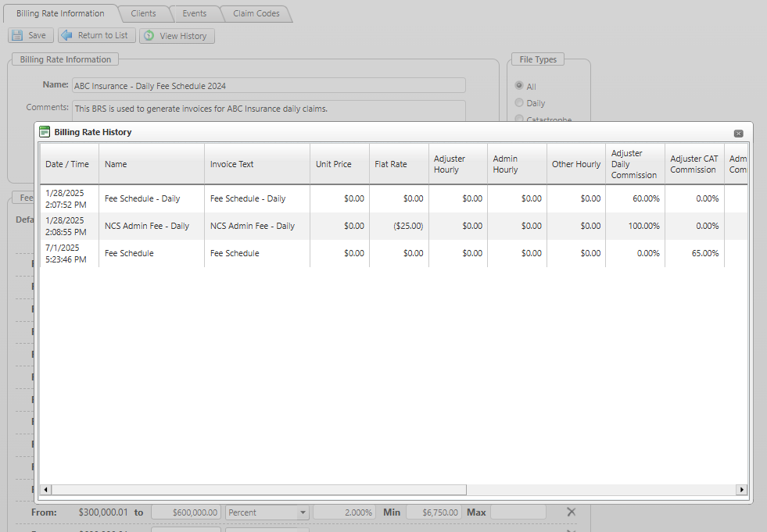
Task: Click View History button text
Action: pos(183,36)
